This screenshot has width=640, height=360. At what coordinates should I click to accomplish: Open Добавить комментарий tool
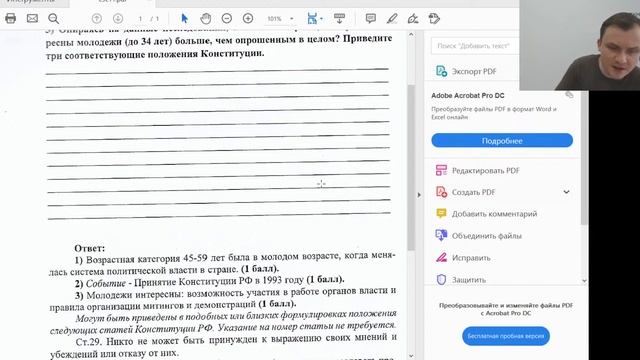494,214
